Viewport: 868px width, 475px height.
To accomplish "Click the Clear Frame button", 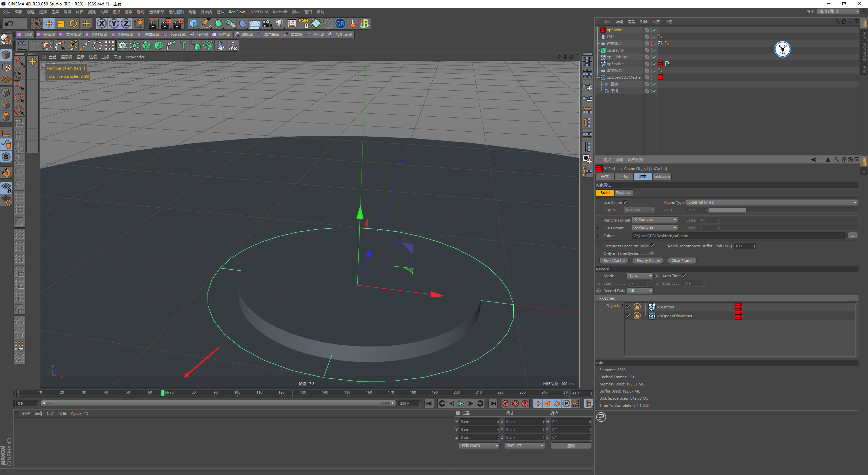I will [x=682, y=261].
